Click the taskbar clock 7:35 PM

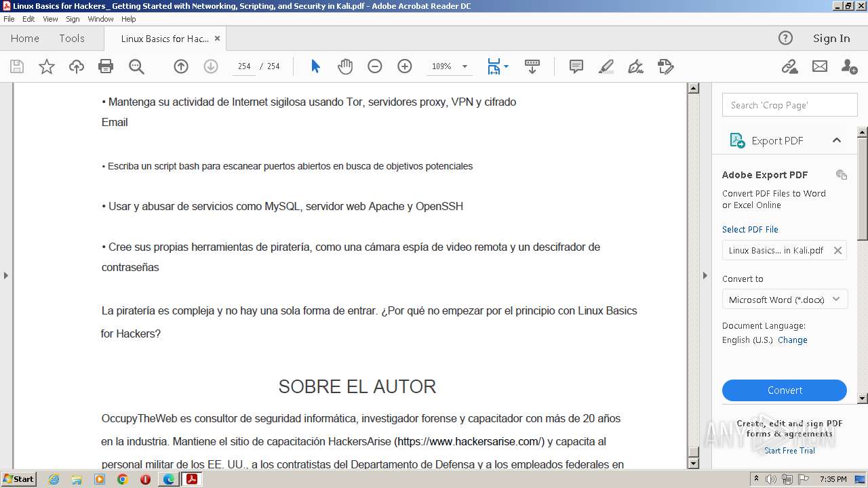(833, 479)
